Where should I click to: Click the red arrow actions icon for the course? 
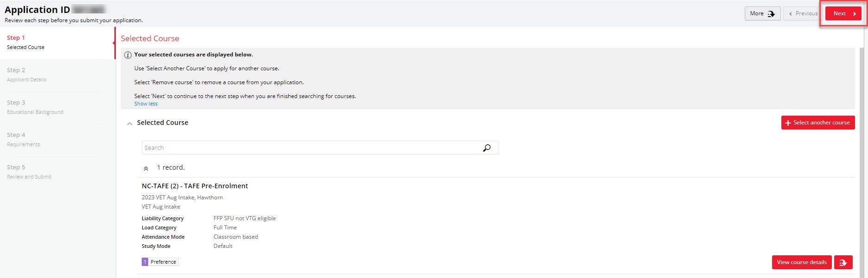click(843, 262)
